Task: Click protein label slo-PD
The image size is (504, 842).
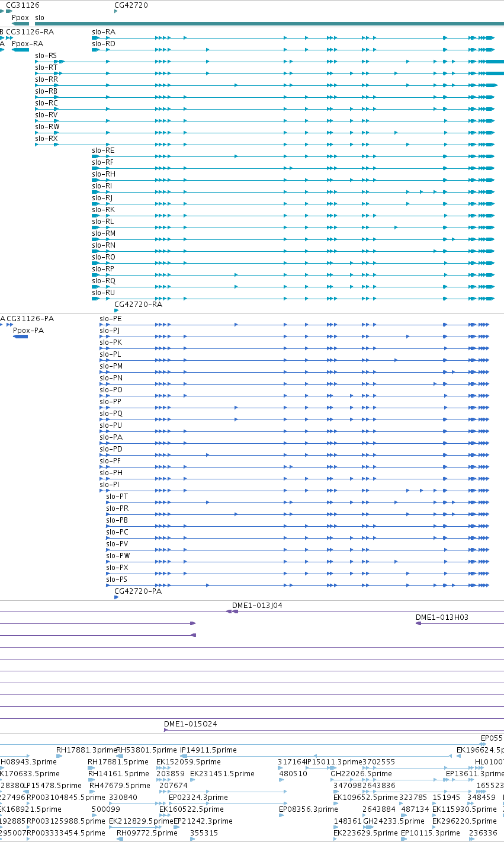Action: (x=111, y=449)
